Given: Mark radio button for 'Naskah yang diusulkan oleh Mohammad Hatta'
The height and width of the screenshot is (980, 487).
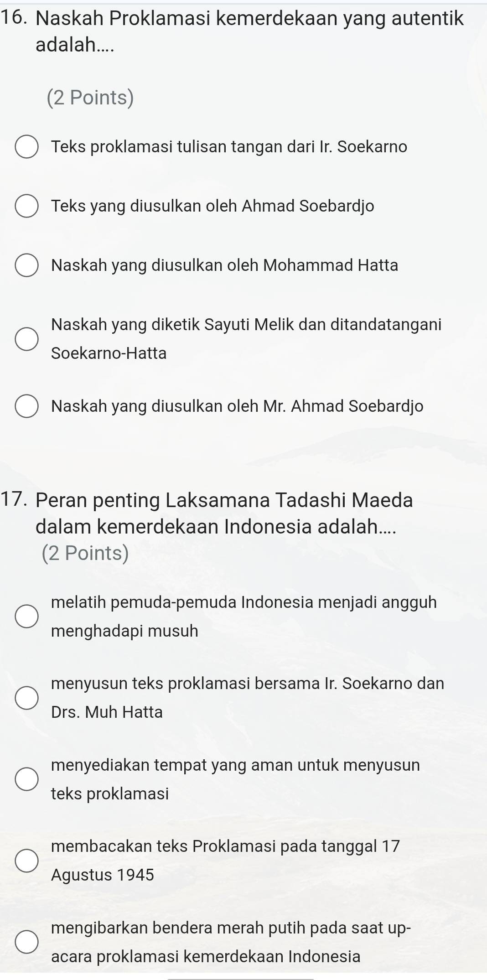Looking at the screenshot, I should point(27,265).
